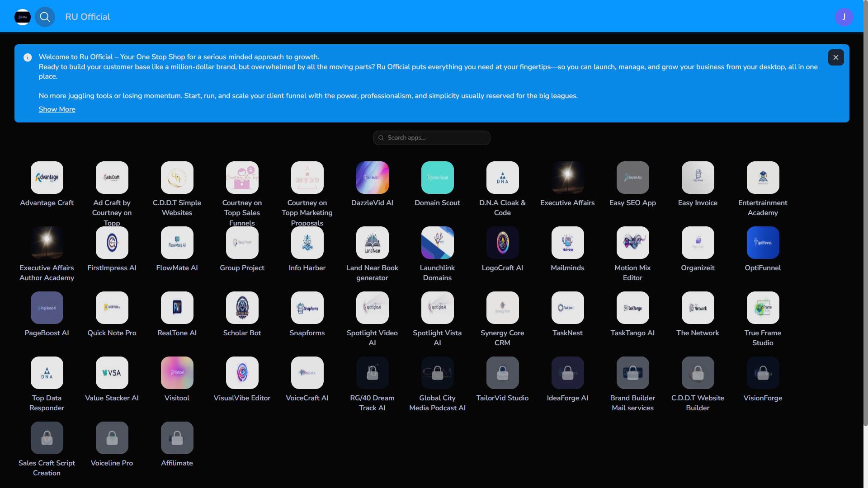Launch the Domain Scout app
The width and height of the screenshot is (868, 488).
click(x=437, y=178)
